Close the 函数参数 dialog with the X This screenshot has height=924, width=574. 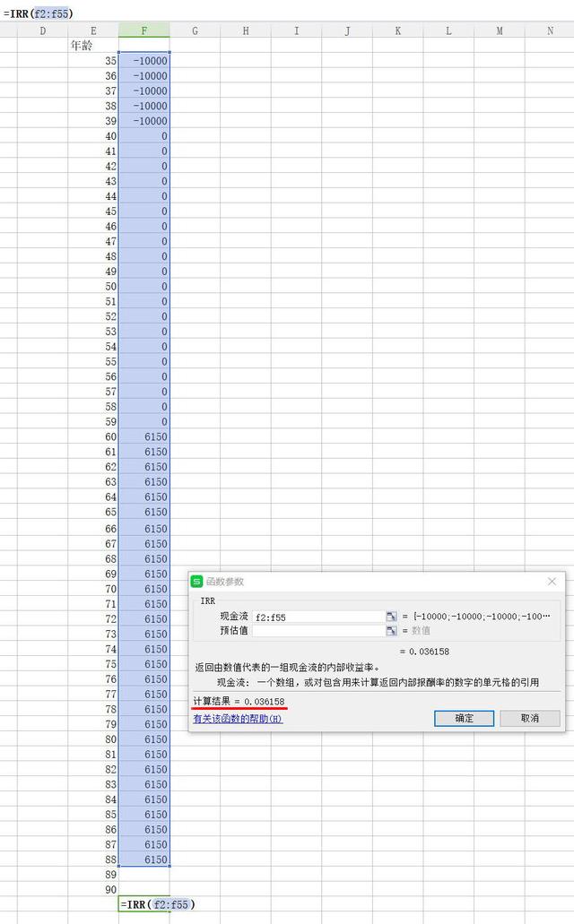coord(552,582)
